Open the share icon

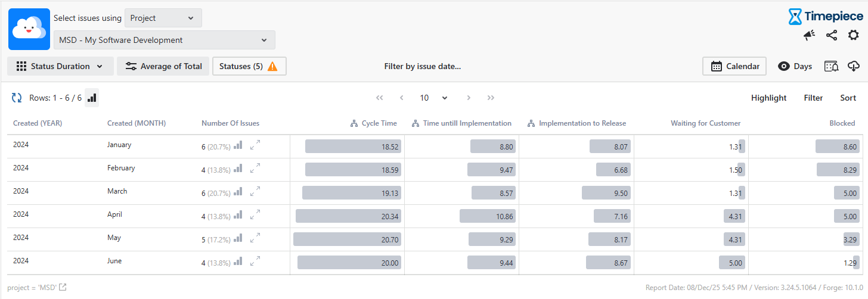[832, 36]
